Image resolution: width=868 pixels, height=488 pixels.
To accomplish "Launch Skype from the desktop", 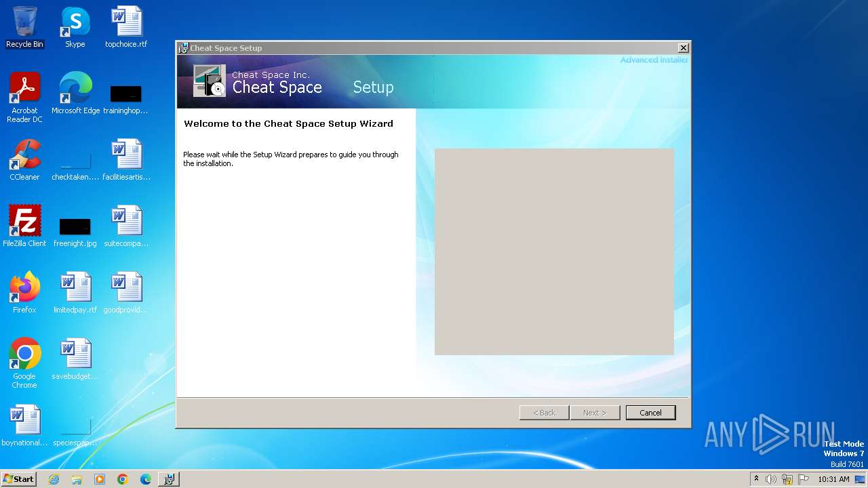I will pos(75,27).
